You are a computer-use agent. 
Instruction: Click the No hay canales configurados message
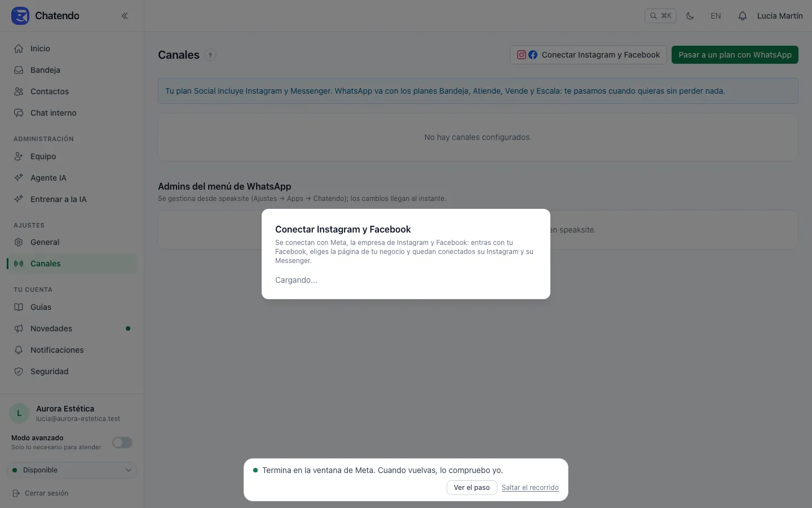(478, 137)
